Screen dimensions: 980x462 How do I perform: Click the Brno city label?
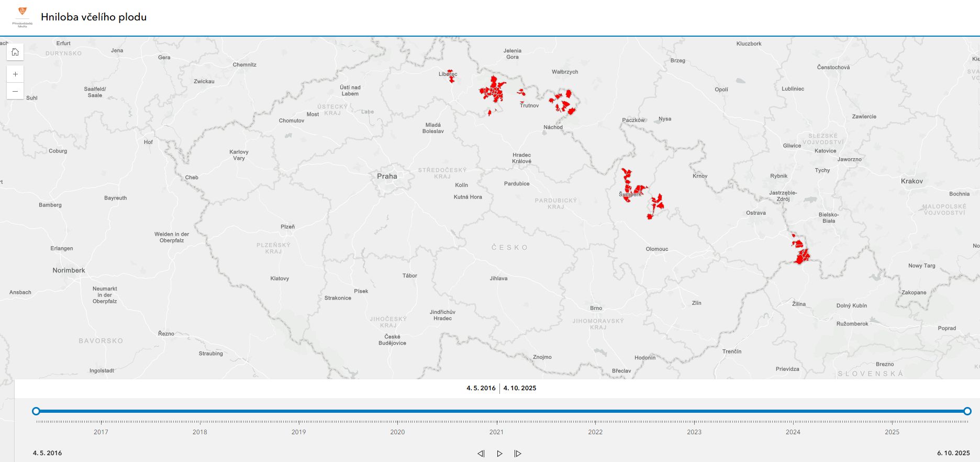596,308
